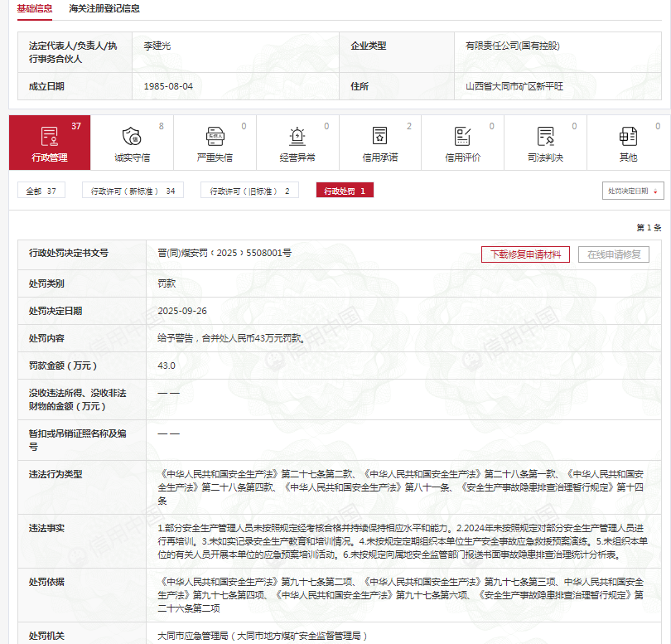Screen dimensions: 671x644
Task: Click the penalty document number 晋(同)煤安罚
Action: (x=224, y=253)
